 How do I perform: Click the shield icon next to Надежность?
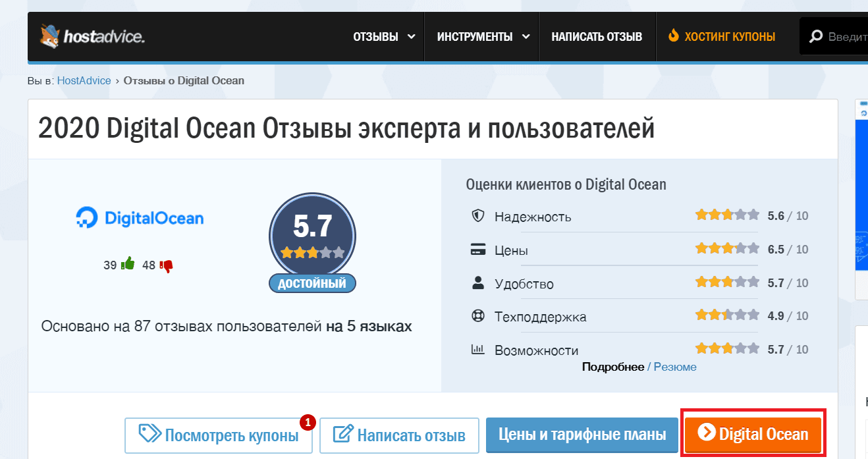(x=478, y=216)
